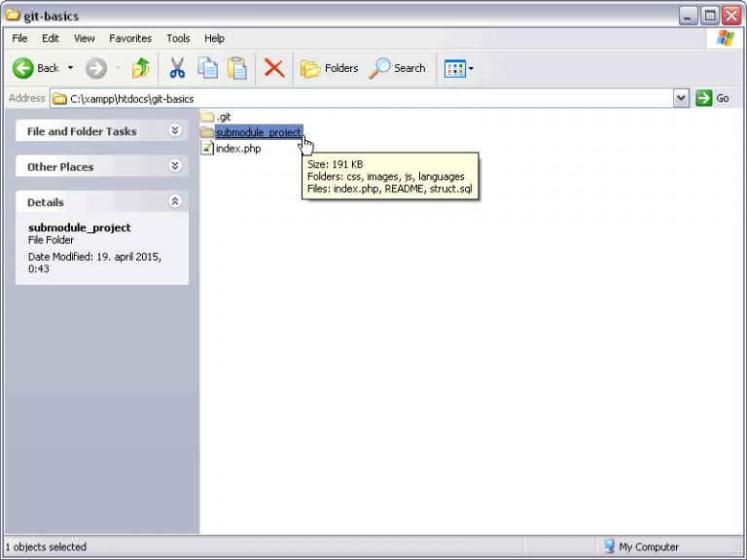
Task: Click the Copy toolbar icon
Action: 207,68
